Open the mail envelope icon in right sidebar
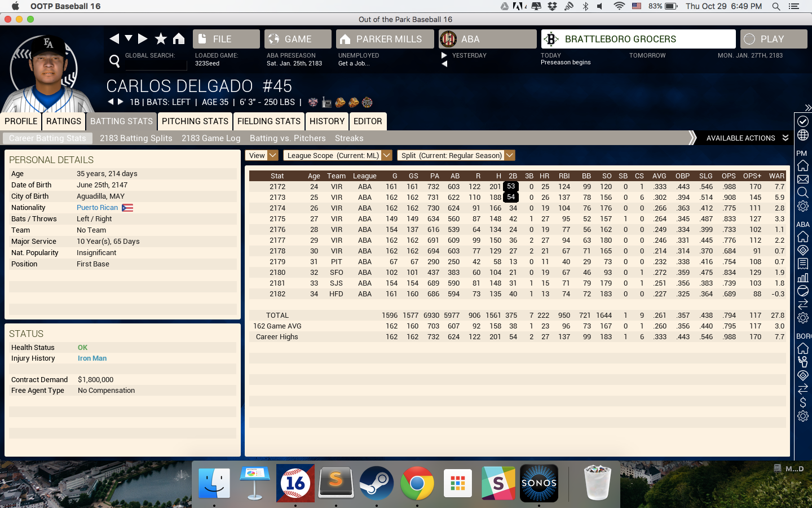The height and width of the screenshot is (508, 812). click(x=803, y=179)
